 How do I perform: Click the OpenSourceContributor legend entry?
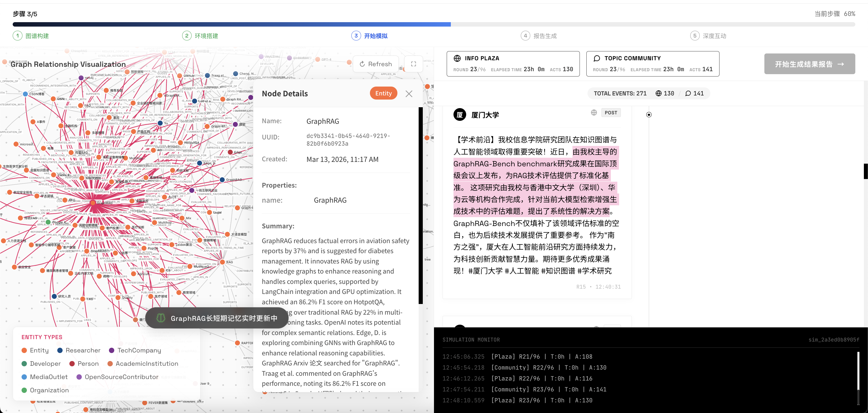pos(117,377)
